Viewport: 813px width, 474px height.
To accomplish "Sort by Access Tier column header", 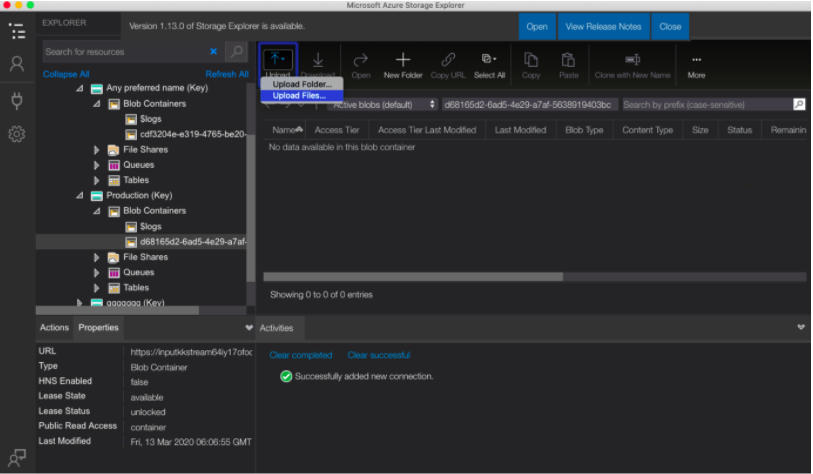I will click(337, 130).
